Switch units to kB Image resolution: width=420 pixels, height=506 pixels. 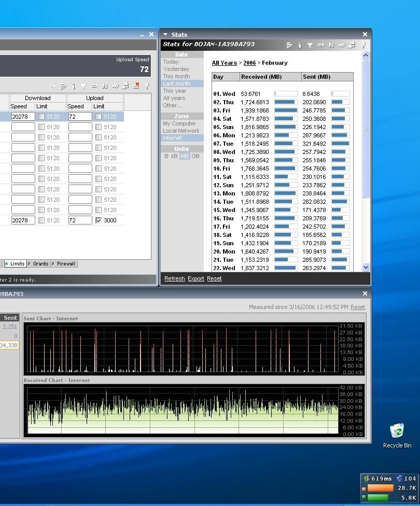(174, 156)
